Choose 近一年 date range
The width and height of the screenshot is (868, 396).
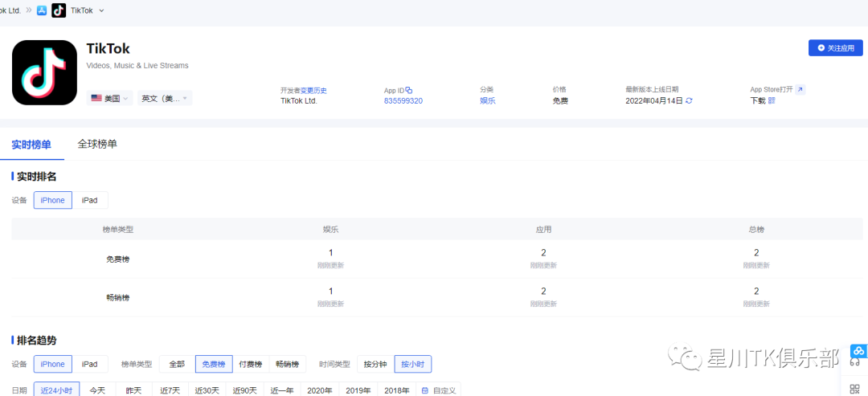[x=282, y=390]
